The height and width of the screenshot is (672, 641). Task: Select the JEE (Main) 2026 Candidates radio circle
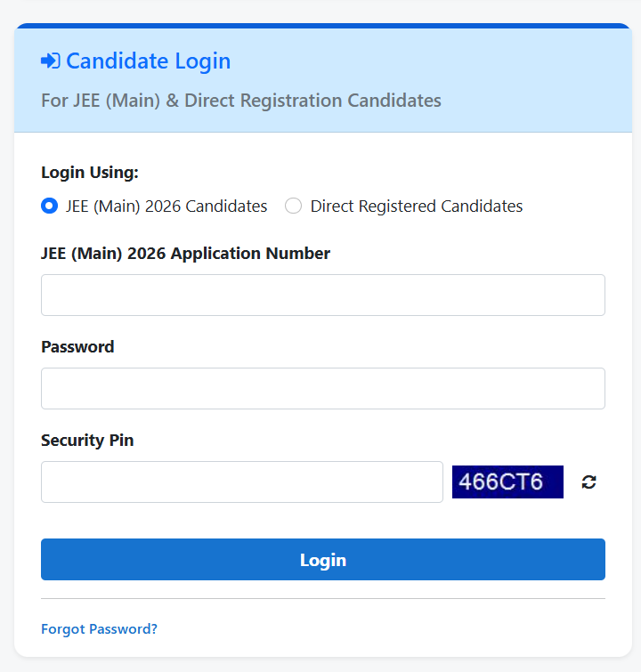point(50,206)
